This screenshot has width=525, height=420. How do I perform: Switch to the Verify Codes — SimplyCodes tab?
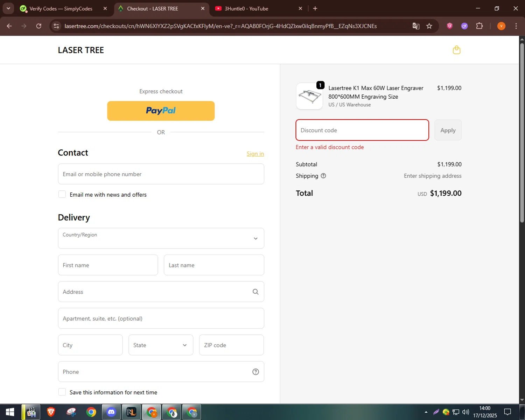point(61,8)
